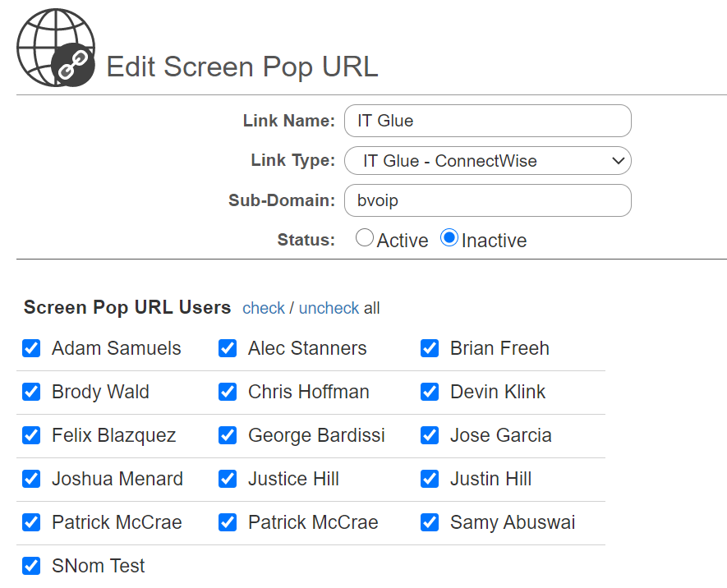This screenshot has height=588, width=727.
Task: Uncheck the SNom Test checkbox
Action: (31, 566)
